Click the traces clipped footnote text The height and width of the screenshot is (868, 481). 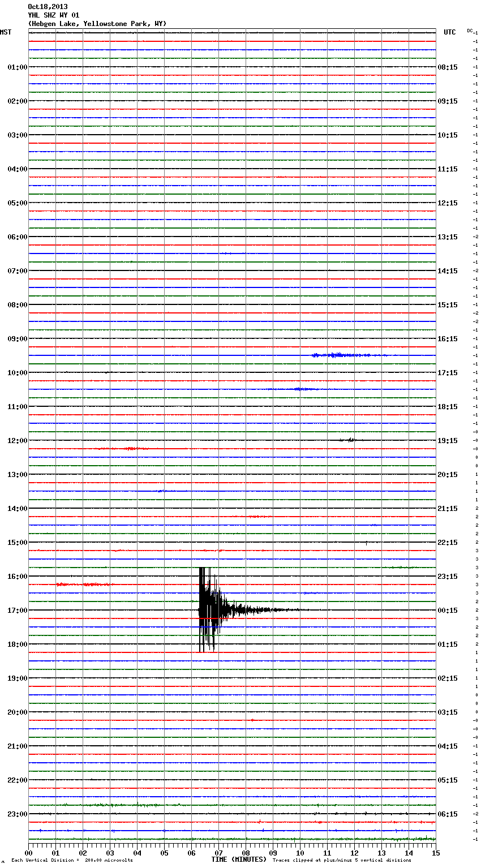point(342,861)
